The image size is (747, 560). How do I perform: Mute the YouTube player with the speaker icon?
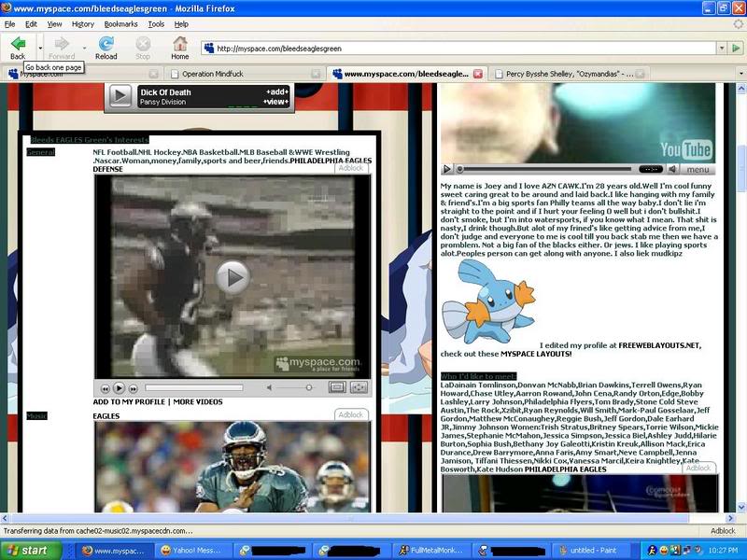[x=672, y=169]
